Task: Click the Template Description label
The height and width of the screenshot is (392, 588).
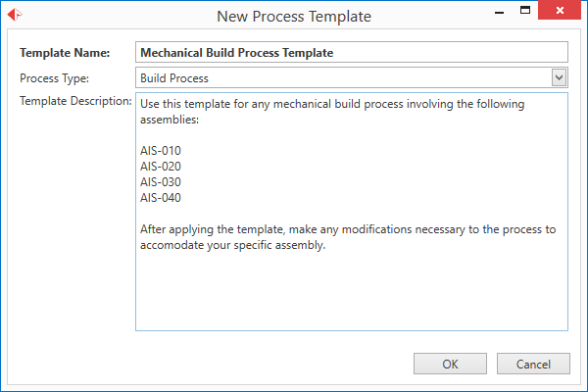Action: coord(75,101)
